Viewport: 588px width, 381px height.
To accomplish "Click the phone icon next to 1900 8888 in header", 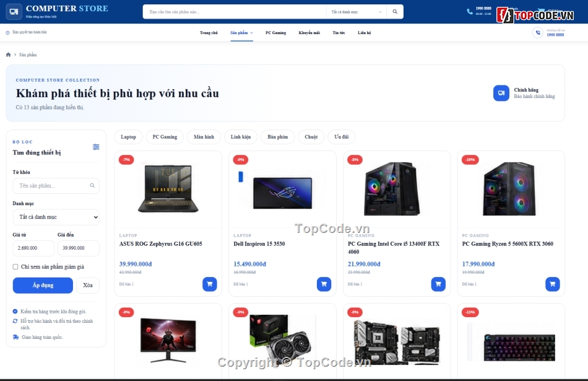I will point(470,11).
